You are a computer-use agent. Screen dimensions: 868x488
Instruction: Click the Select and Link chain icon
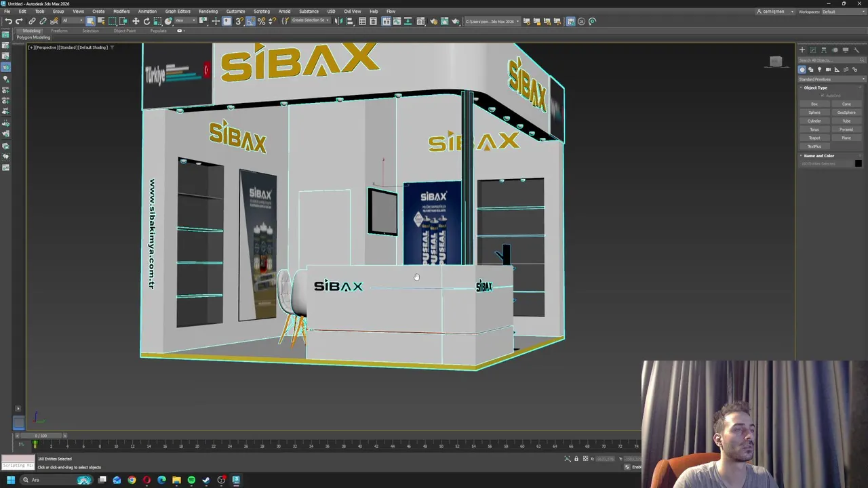pos(32,22)
